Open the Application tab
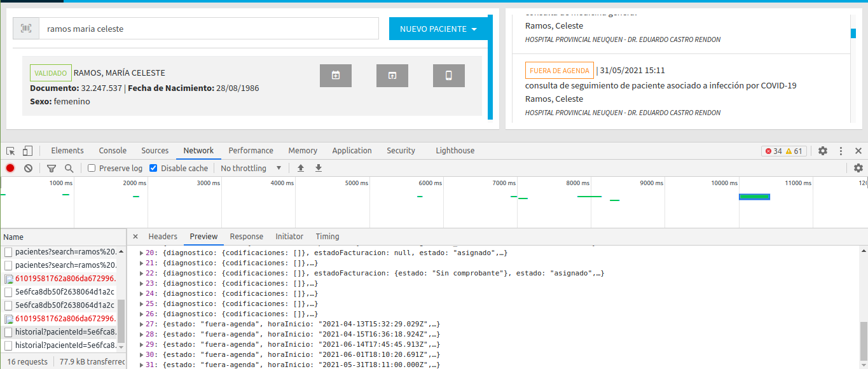 coord(352,151)
